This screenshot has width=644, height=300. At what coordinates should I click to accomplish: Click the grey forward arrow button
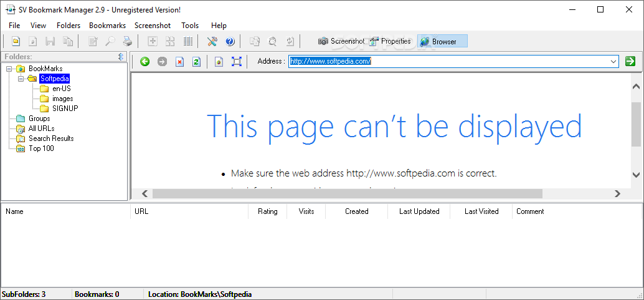click(162, 62)
